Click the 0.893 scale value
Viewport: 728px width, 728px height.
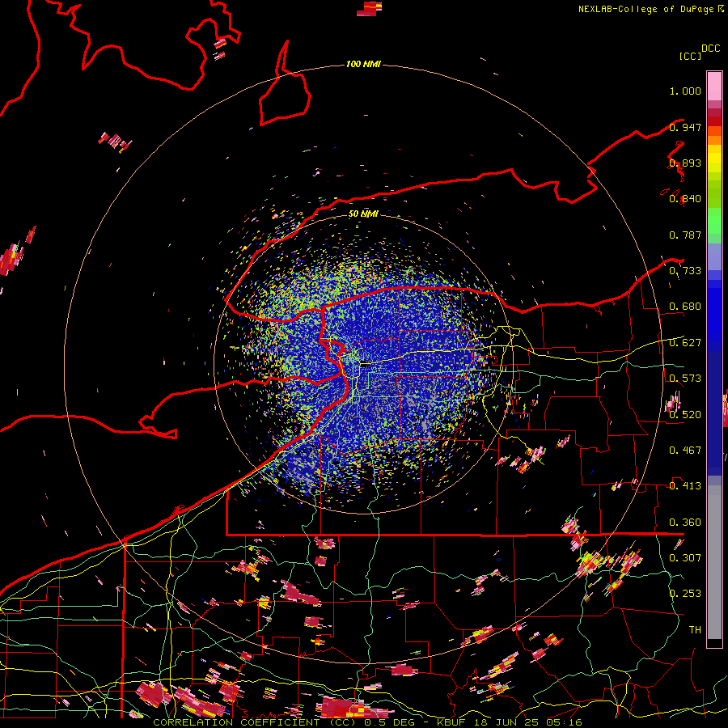(x=685, y=163)
